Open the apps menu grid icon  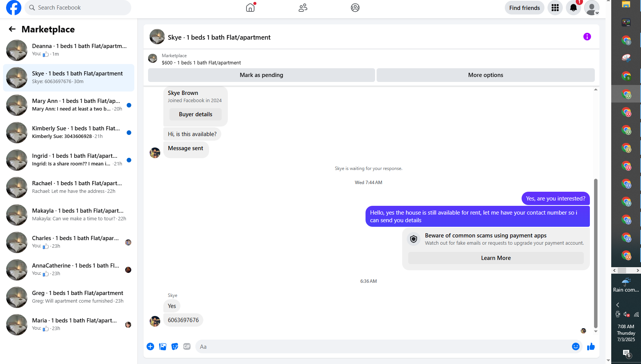pos(555,8)
